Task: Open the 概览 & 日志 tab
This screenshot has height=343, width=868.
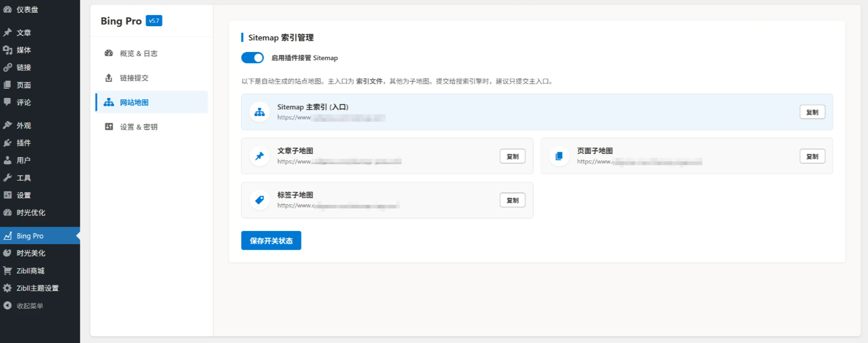Action: coord(138,53)
